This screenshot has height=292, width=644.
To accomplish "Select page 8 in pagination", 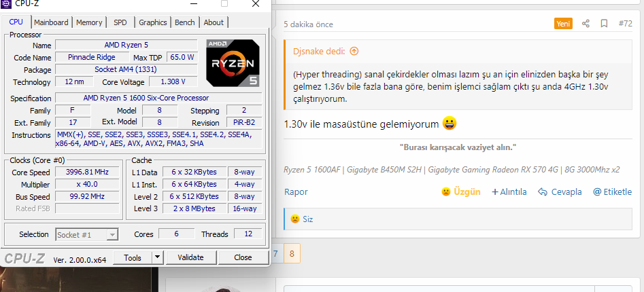I will 292,253.
